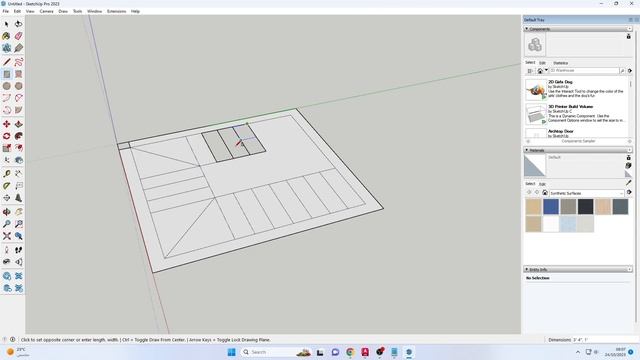Select the Rectangle tool
The width and height of the screenshot is (640, 360).
click(7, 74)
